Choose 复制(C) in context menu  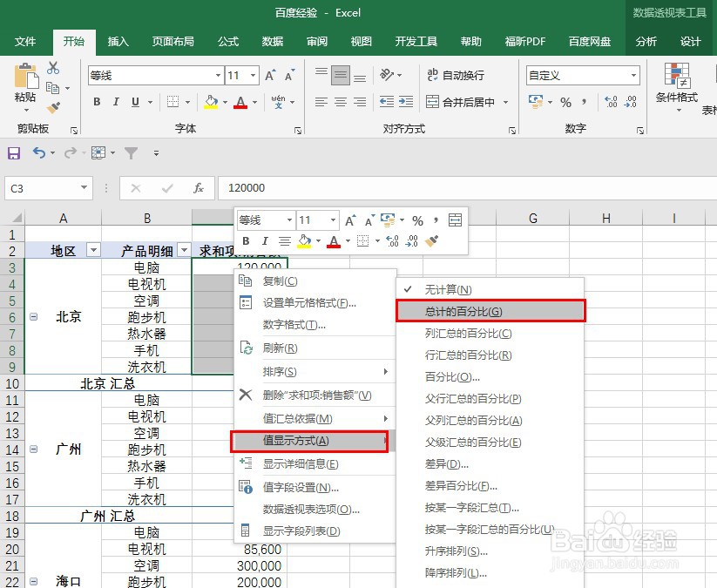(x=315, y=281)
